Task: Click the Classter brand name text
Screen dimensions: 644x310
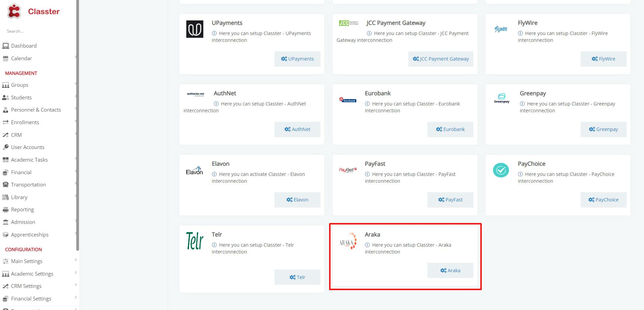Action: 44,12
